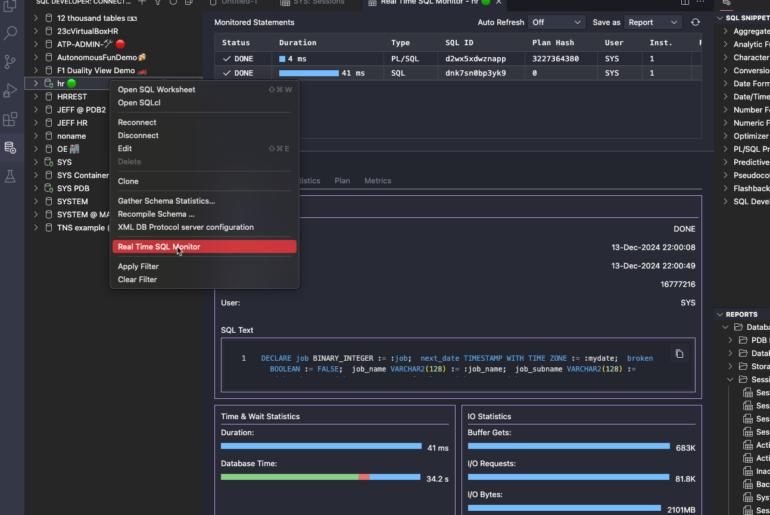Open the Save as Report dropdown

coord(653,22)
